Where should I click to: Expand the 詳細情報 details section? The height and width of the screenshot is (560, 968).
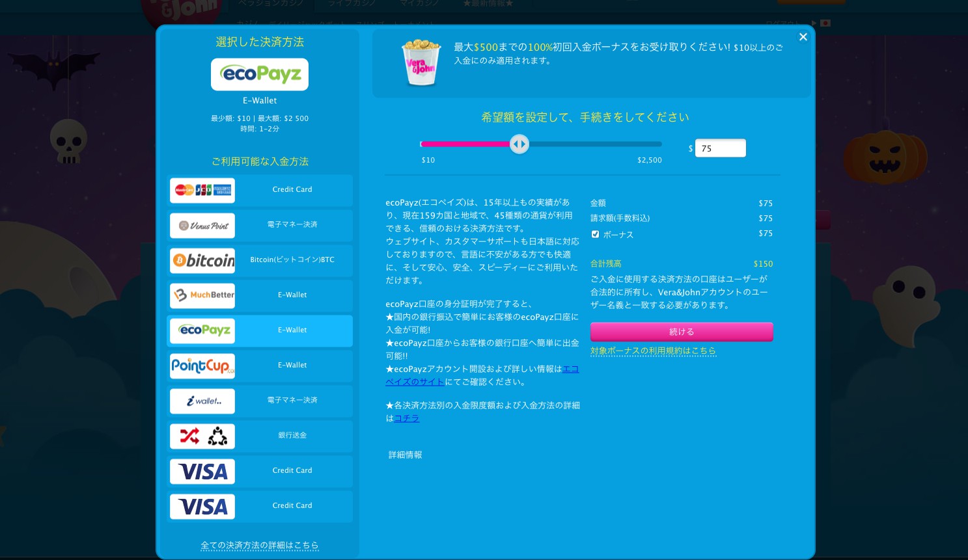point(405,455)
